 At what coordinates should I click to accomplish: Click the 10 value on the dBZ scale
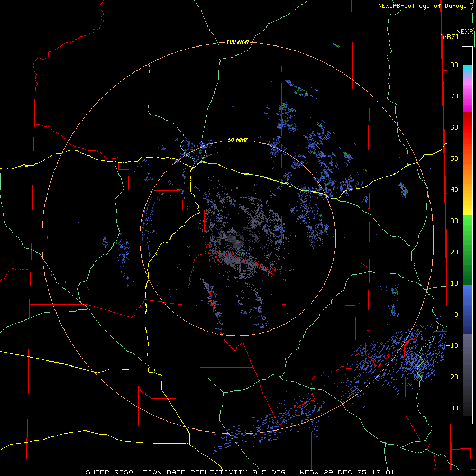point(454,283)
